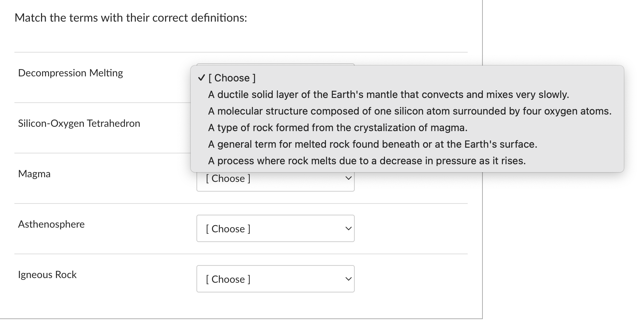Click the Asthenosphere dropdown chevron arrow
This screenshot has height=322, width=644.
coord(348,229)
